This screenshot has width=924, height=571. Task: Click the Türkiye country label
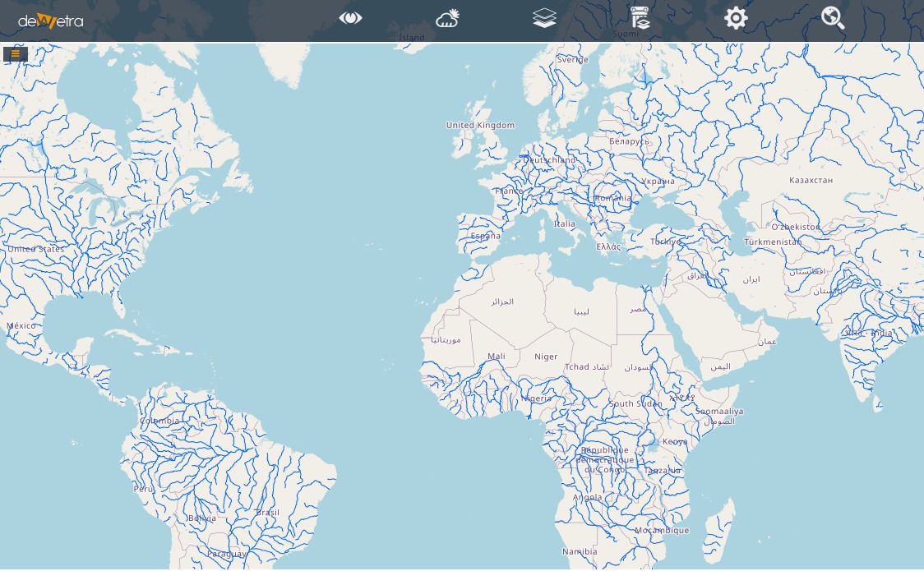[665, 242]
